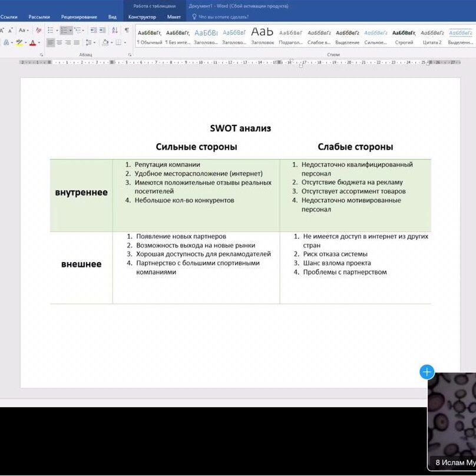The width and height of the screenshot is (476, 476).
Task: Toggle the paragraph marks (¶) display
Action: (127, 30)
